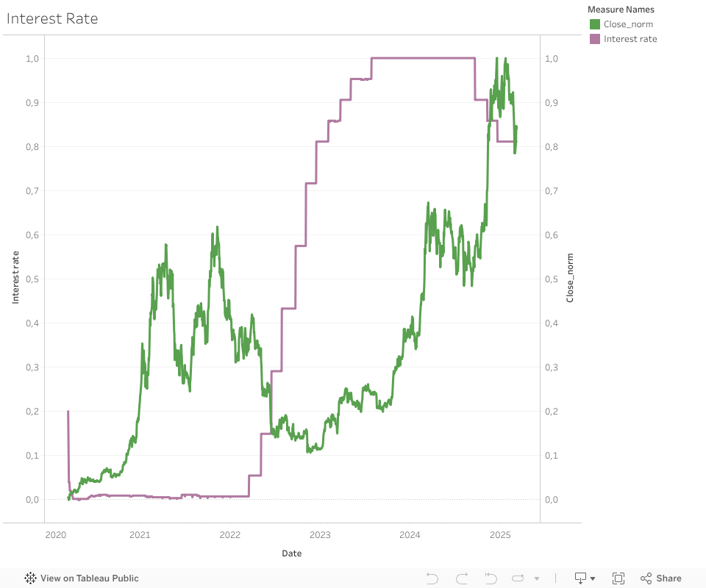Click the Date axis title
The width and height of the screenshot is (706, 588).
click(291, 553)
